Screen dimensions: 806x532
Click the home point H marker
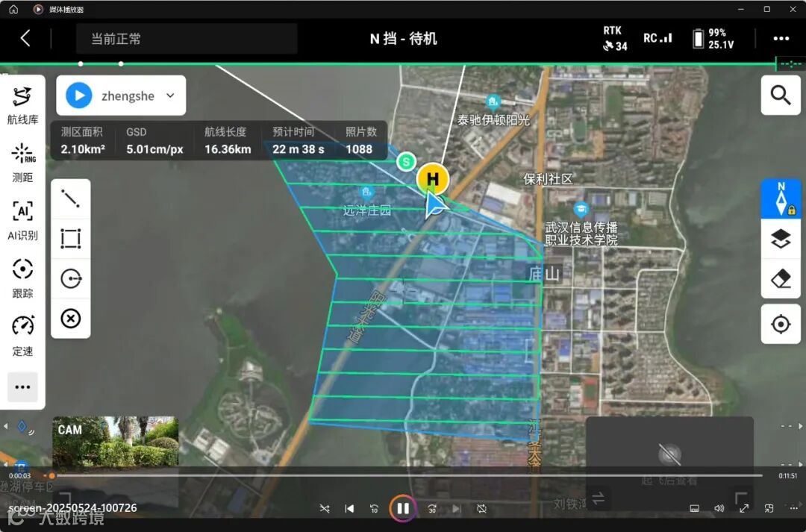(433, 179)
